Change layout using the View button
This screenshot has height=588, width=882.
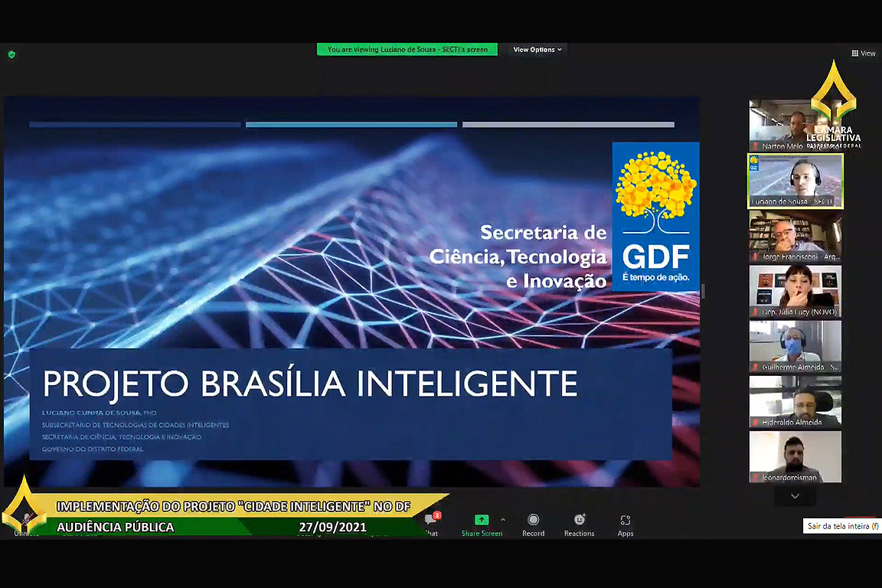pos(864,54)
